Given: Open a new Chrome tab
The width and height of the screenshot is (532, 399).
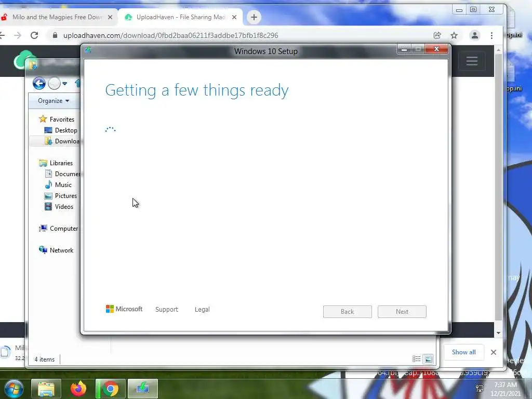Looking at the screenshot, I should click(x=254, y=17).
